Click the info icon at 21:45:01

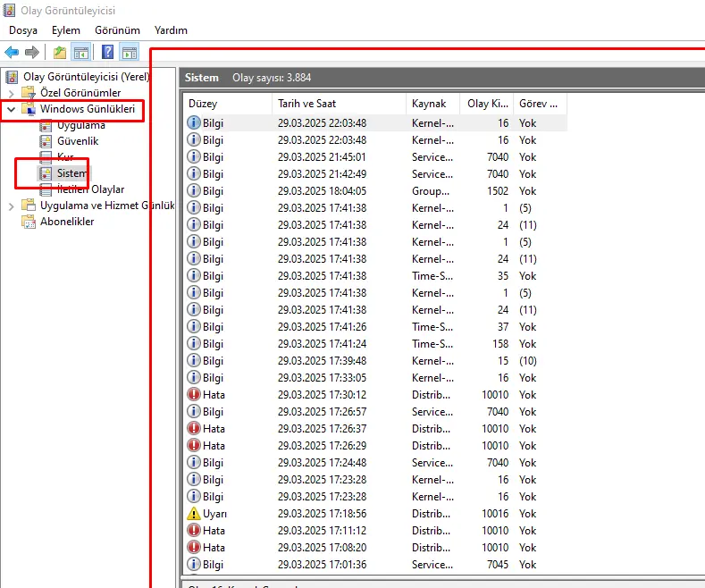194,157
